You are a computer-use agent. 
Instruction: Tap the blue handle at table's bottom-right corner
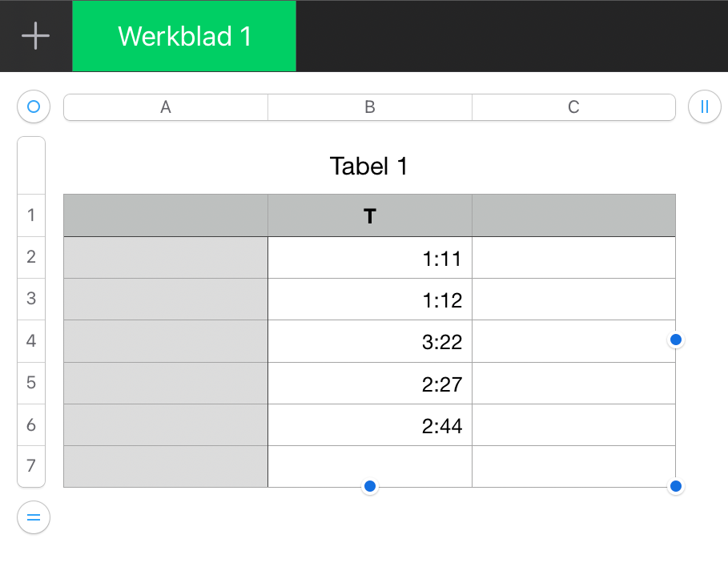(x=676, y=486)
